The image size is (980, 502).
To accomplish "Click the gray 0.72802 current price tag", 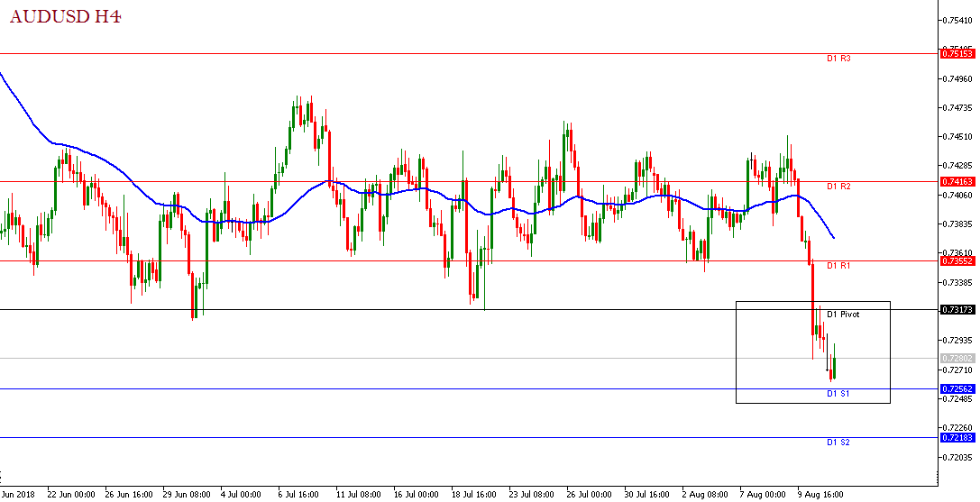I will tap(956, 359).
